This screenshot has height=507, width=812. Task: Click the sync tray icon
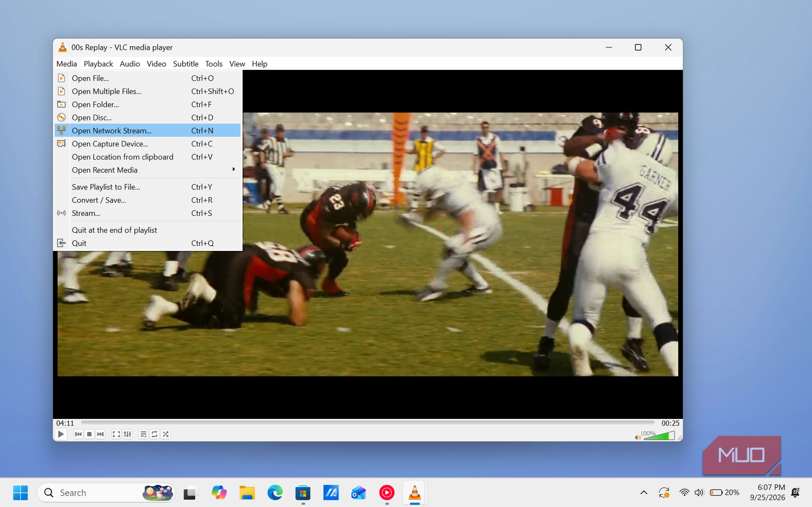664,492
